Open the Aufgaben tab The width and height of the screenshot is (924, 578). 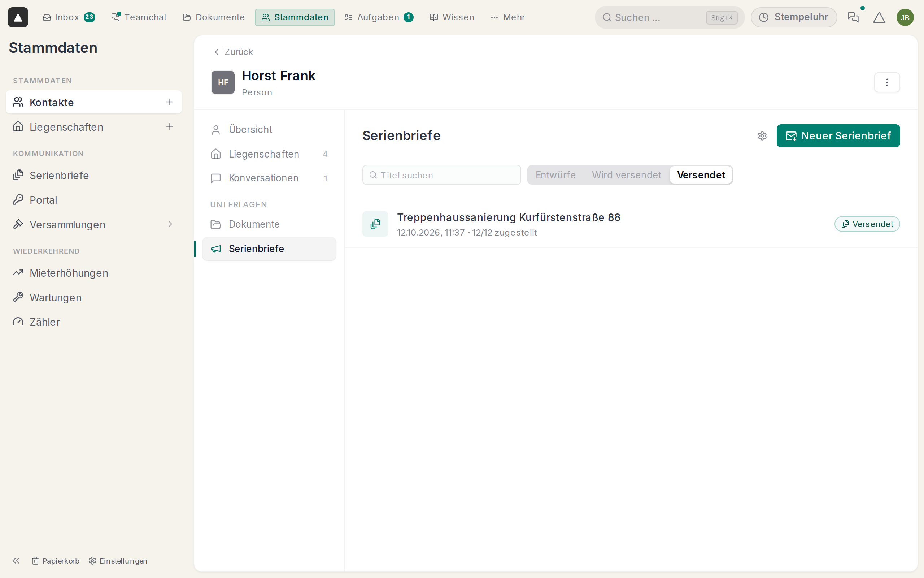point(379,17)
